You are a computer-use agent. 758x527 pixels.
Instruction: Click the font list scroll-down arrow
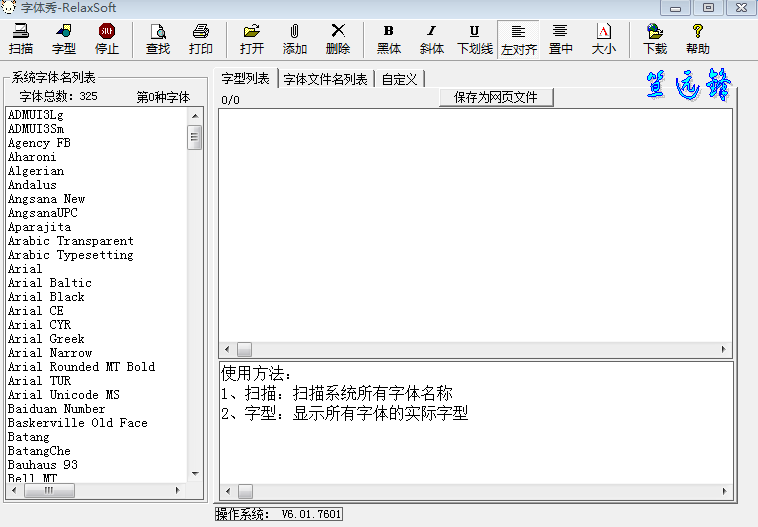click(195, 474)
